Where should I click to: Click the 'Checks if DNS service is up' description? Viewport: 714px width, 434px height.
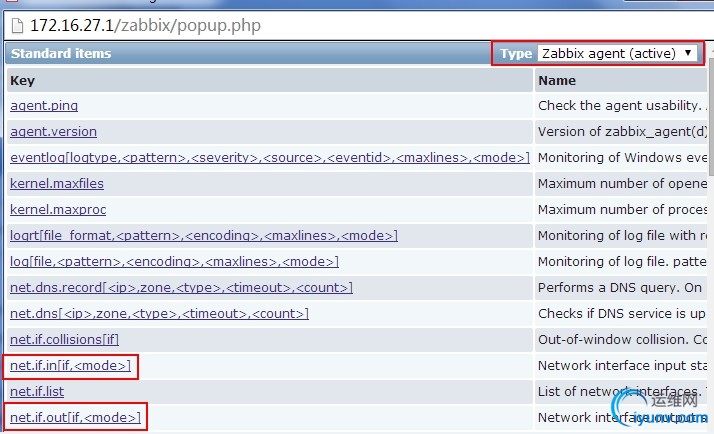622,313
